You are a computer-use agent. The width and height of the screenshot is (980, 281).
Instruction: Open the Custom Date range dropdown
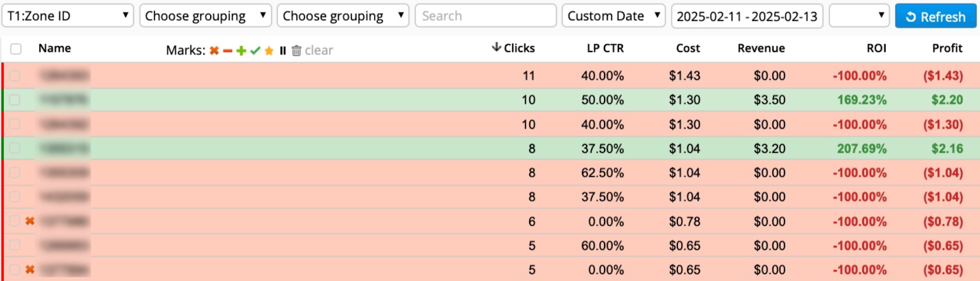[x=614, y=16]
